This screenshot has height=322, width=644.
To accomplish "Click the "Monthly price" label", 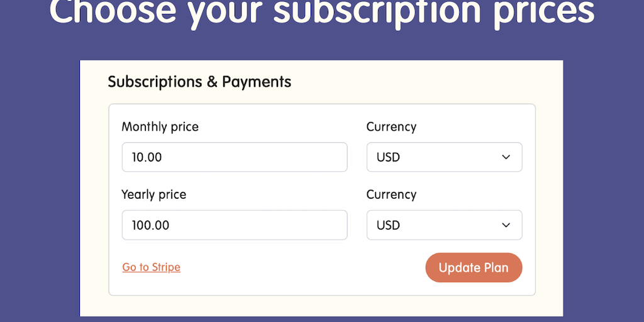I will 160,127.
